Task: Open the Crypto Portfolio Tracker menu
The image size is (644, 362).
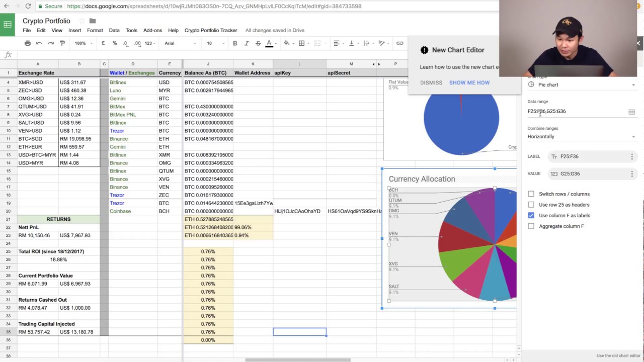Action: tap(211, 30)
